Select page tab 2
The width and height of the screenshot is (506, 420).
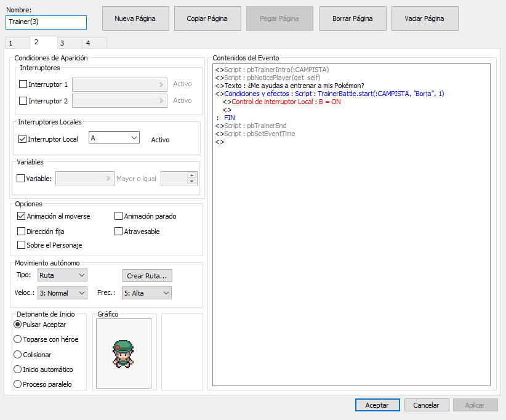point(44,42)
